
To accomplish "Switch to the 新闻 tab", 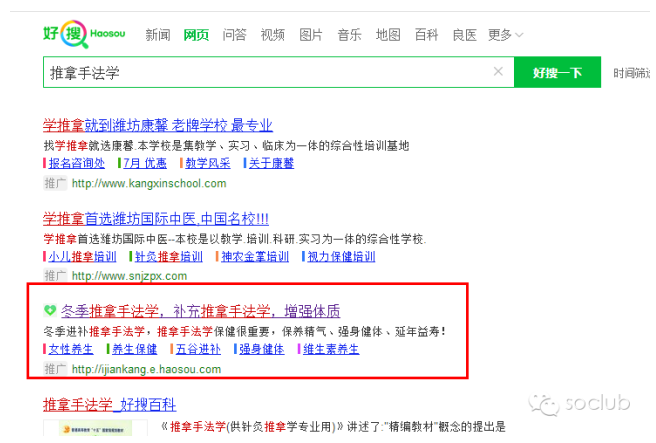I will (x=158, y=35).
